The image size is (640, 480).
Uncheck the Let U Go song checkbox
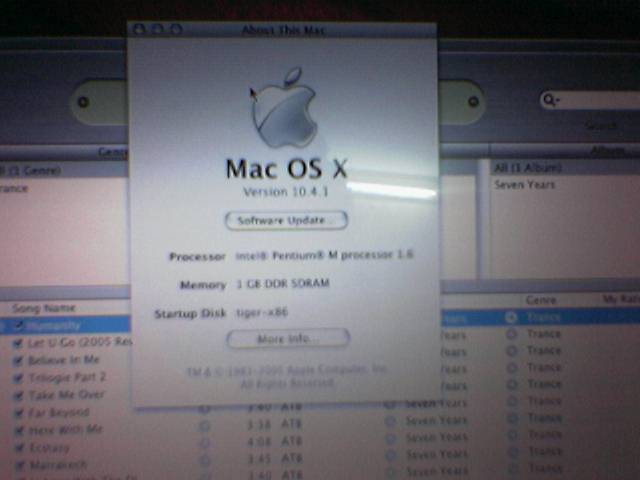[18, 343]
